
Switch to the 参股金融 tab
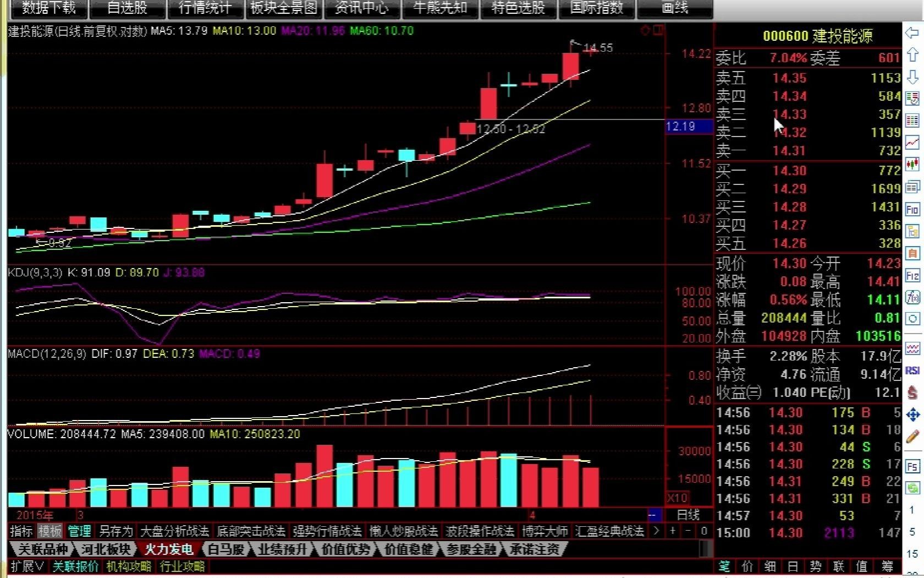click(x=471, y=549)
